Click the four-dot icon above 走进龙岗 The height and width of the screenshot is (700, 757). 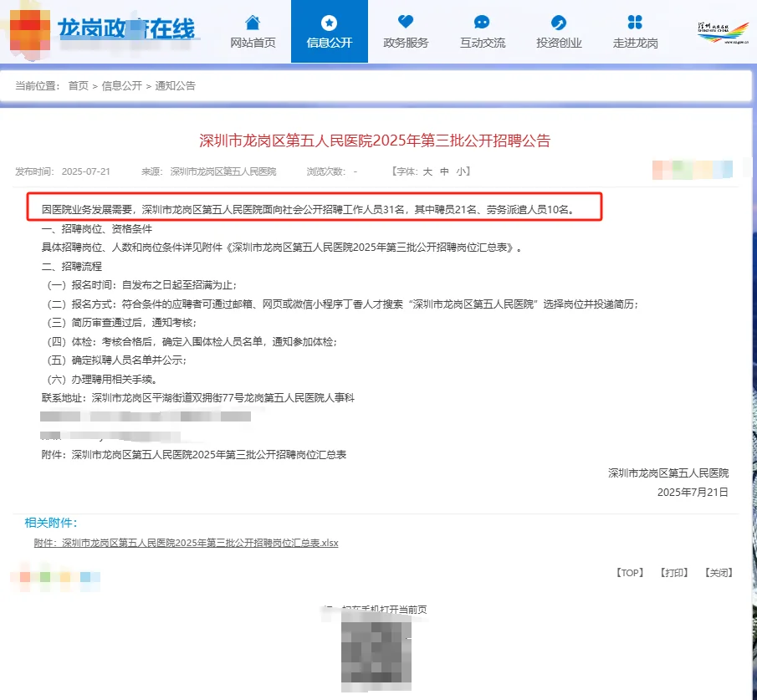coord(635,23)
